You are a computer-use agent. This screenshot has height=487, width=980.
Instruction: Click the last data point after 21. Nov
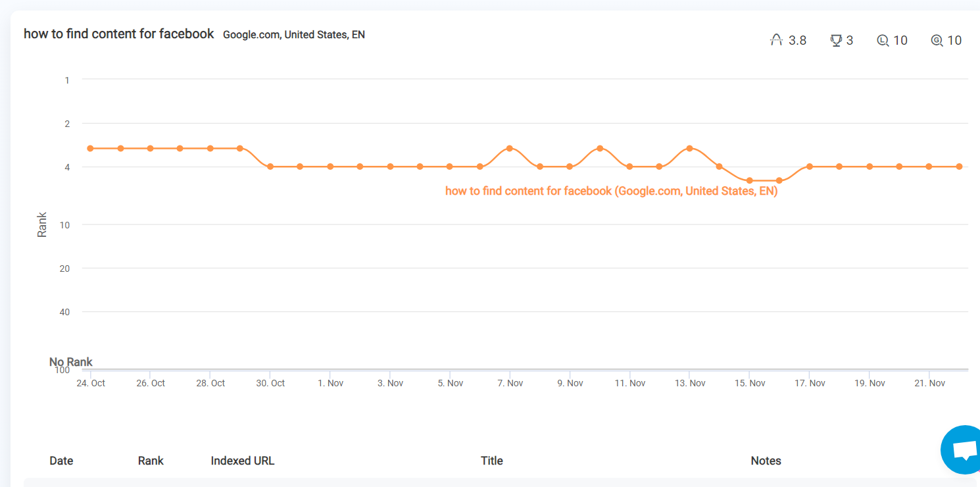(x=959, y=167)
